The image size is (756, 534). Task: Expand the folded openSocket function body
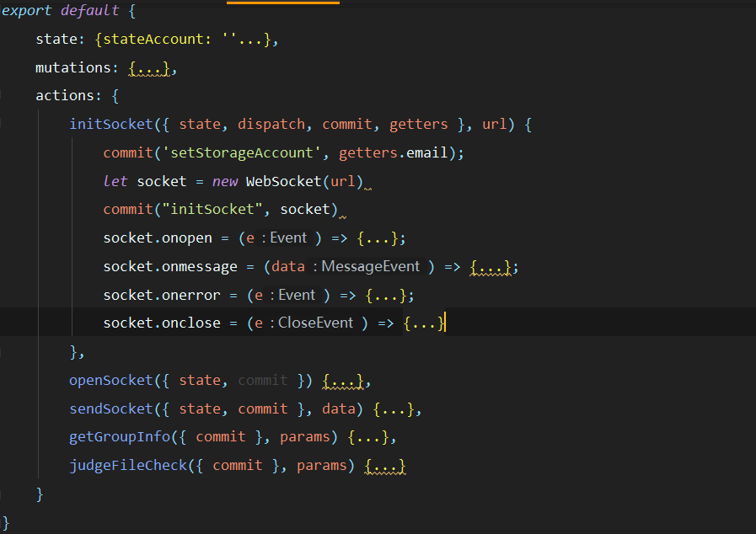343,381
